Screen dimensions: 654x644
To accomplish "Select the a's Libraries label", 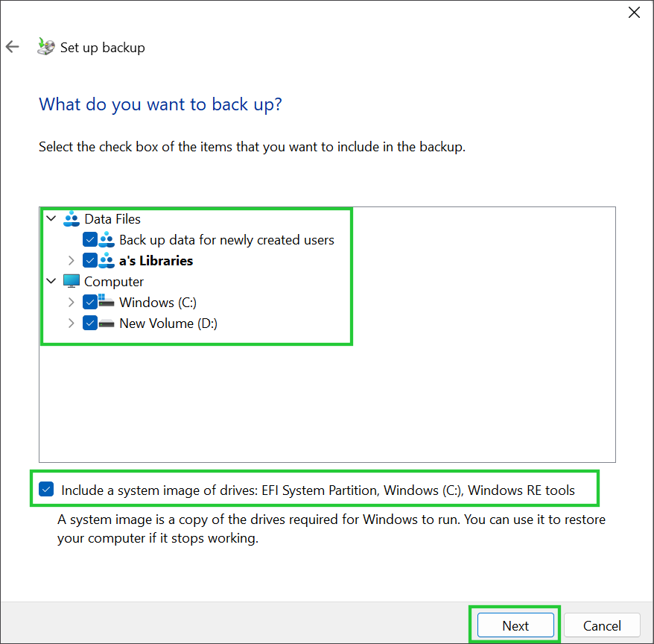I will point(156,261).
